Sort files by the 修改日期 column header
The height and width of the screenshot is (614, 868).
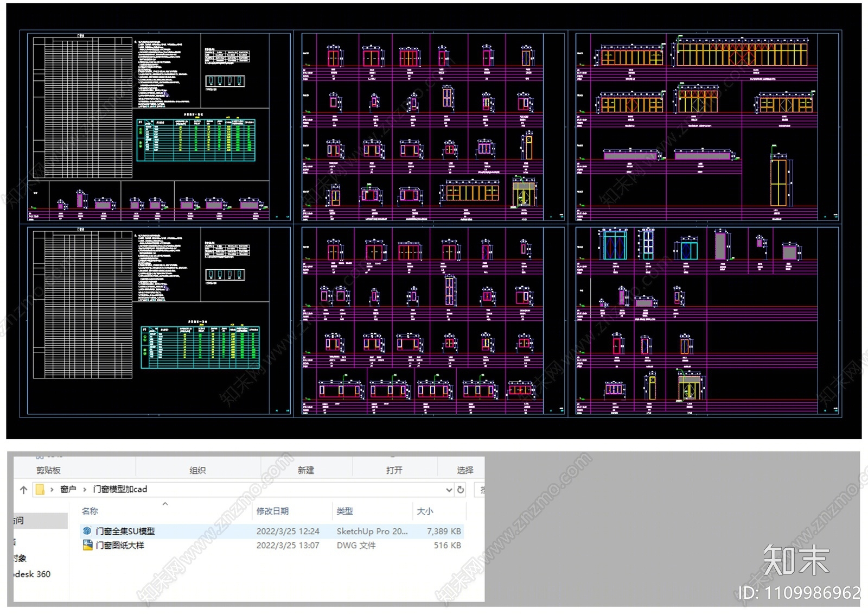272,511
